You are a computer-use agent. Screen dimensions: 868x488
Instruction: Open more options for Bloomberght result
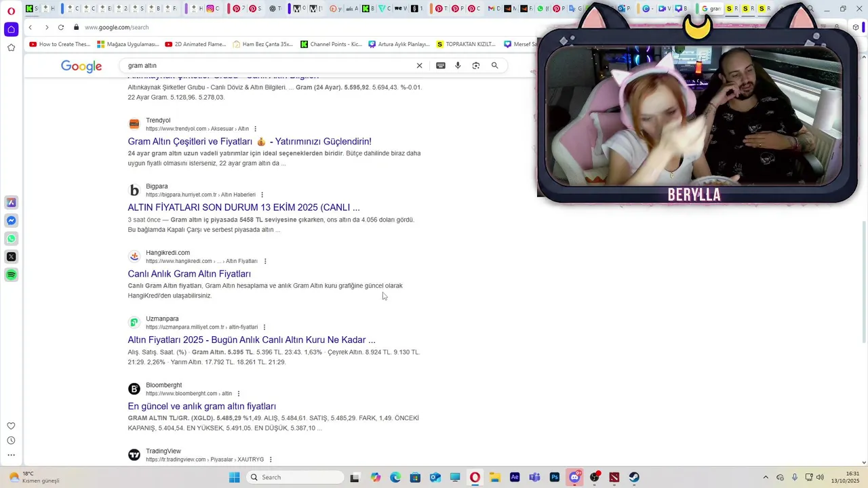click(x=238, y=394)
